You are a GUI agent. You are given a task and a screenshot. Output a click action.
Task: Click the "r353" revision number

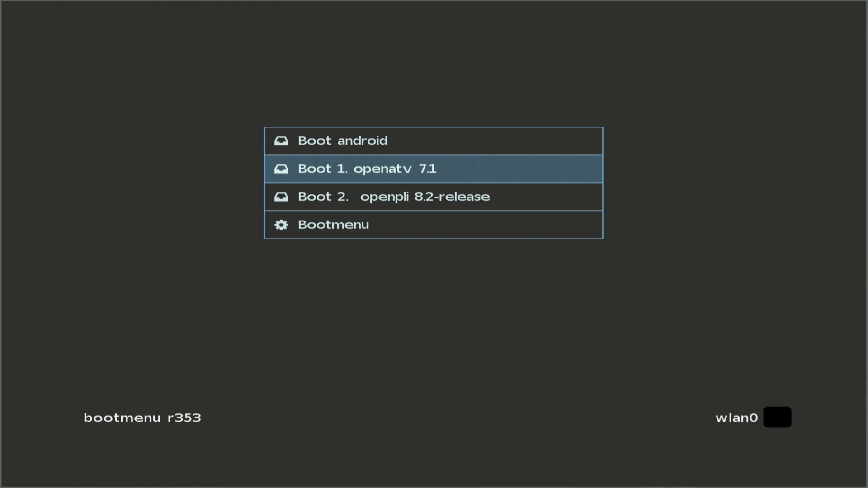184,418
